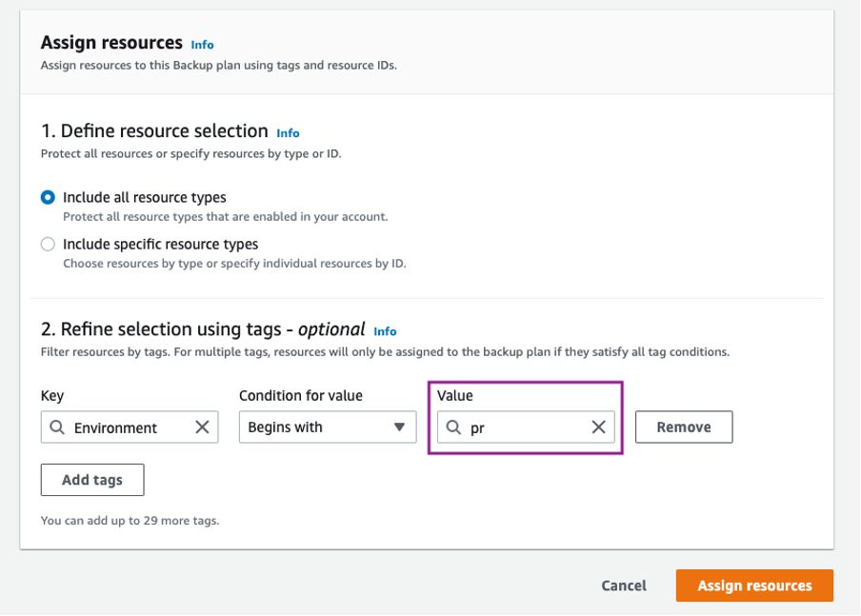861x616 pixels.
Task: Clear the Environment key using the X icon
Action: [202, 427]
